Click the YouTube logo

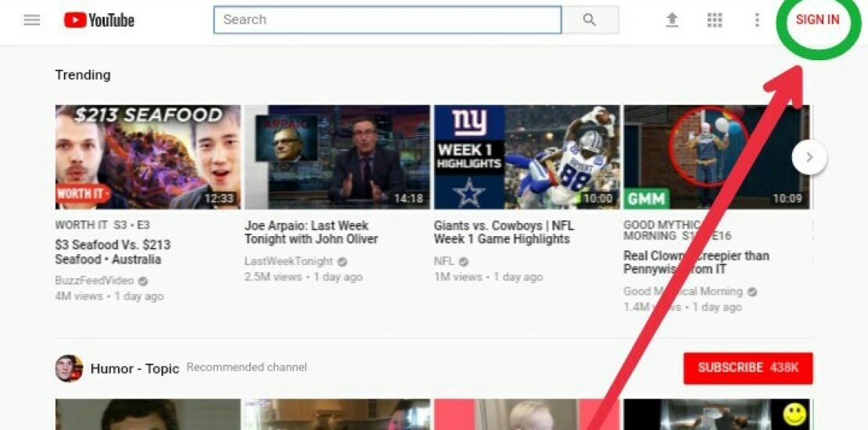coord(99,20)
